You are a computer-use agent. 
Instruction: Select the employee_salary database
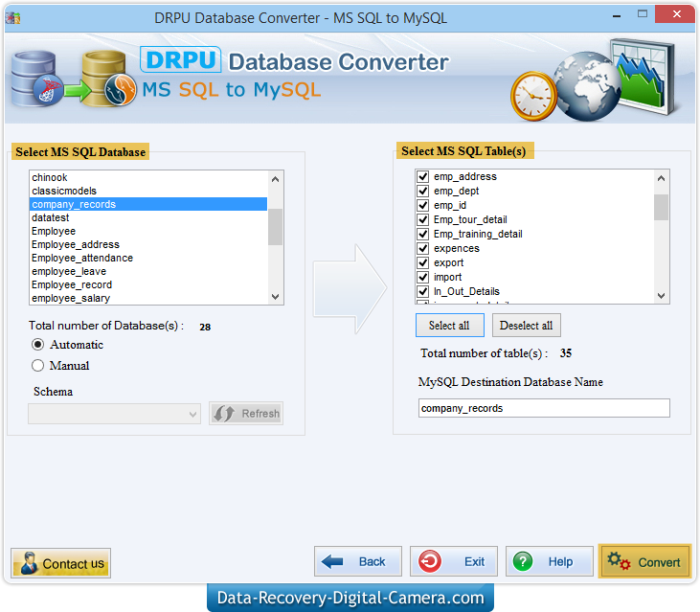148,298
